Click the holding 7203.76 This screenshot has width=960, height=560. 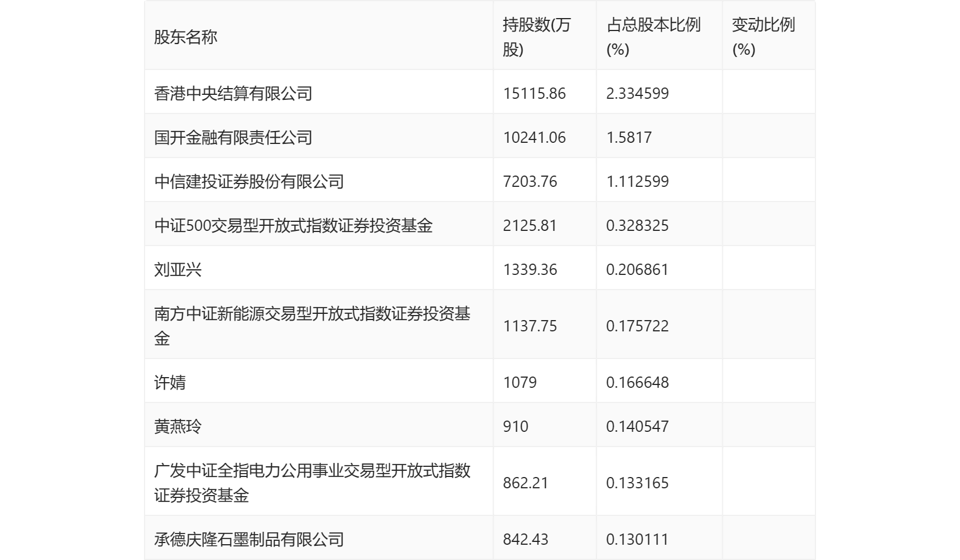(x=530, y=181)
